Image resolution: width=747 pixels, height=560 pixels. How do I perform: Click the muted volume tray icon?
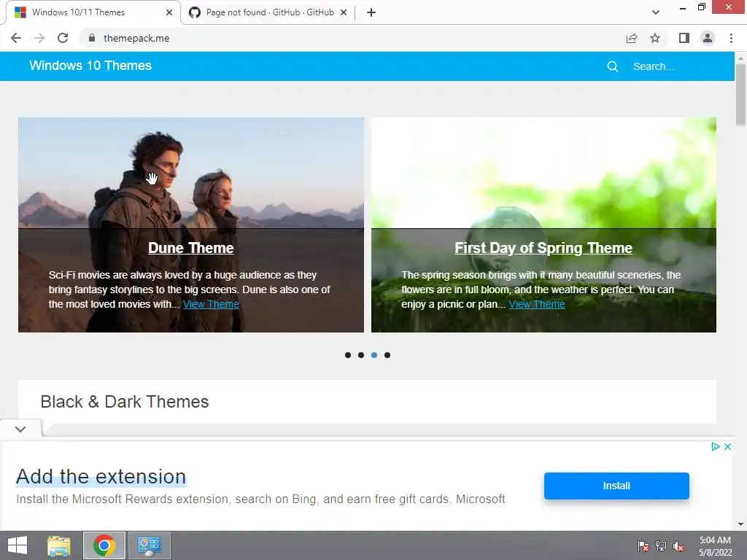coord(678,545)
